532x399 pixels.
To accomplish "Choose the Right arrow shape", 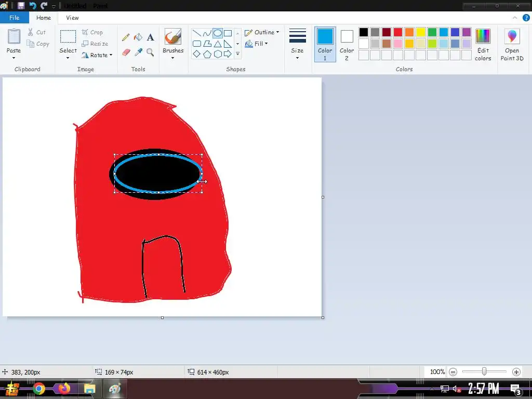I will (228, 54).
